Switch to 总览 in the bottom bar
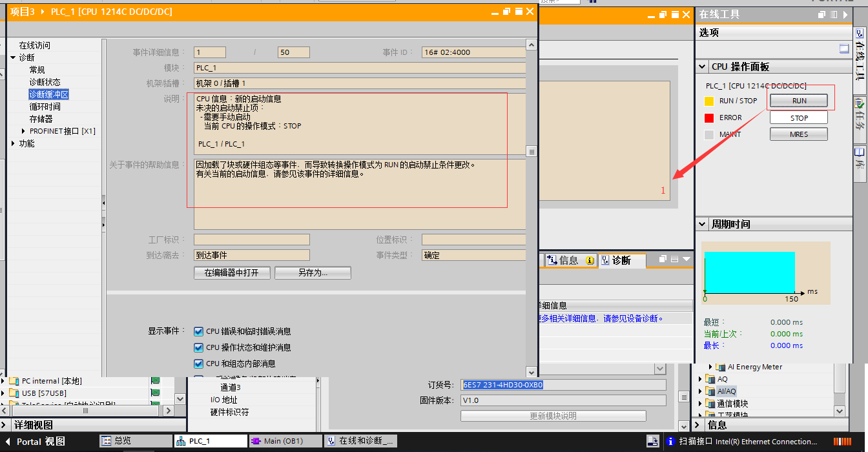Image resolution: width=868 pixels, height=452 pixels. pos(136,440)
